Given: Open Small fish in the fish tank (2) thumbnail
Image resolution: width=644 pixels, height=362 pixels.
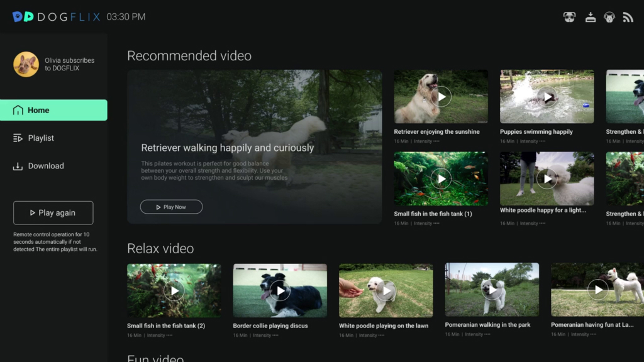Looking at the screenshot, I should tap(174, 290).
